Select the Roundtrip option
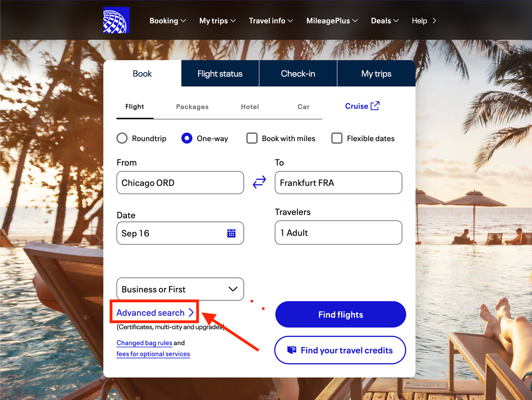The width and height of the screenshot is (532, 400). coord(121,138)
